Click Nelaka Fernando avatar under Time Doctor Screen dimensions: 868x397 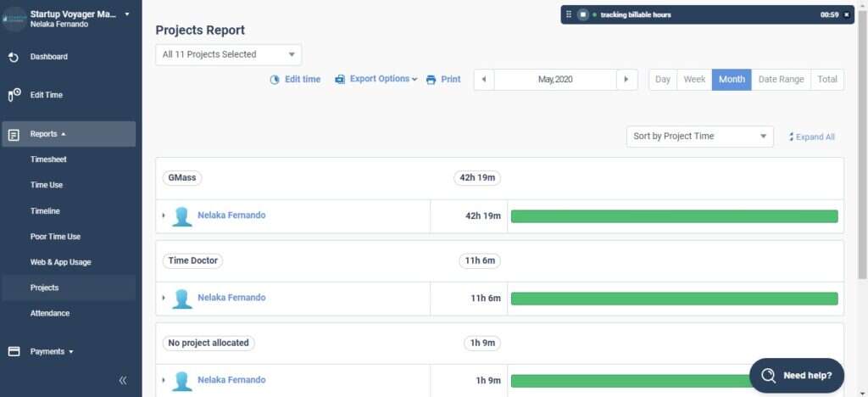tap(181, 299)
